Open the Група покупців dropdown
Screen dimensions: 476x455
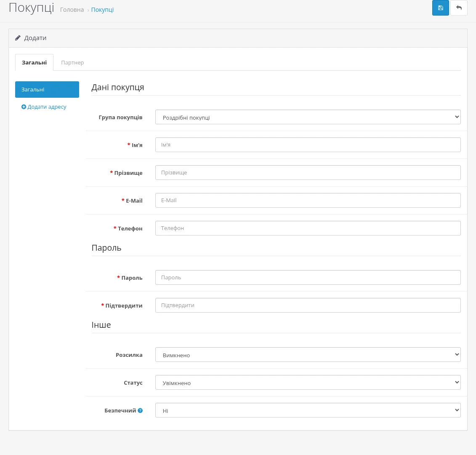tap(308, 117)
